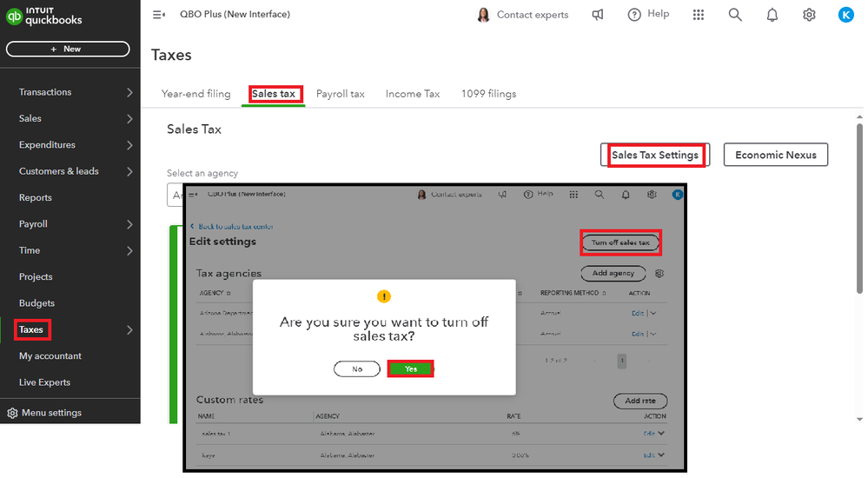Collapse the navigation menu via hamburger icon
The width and height of the screenshot is (868, 478).
[159, 15]
